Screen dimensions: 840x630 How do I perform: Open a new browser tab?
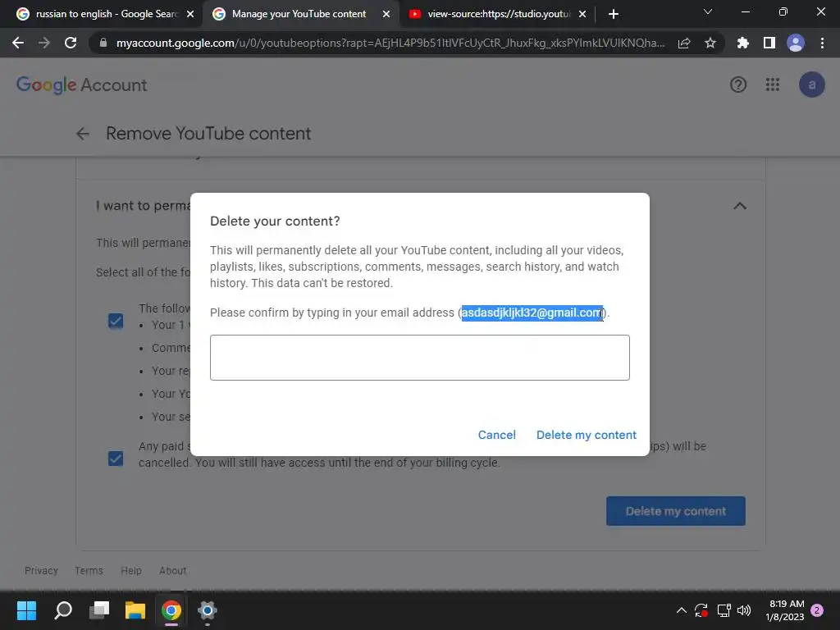click(614, 14)
